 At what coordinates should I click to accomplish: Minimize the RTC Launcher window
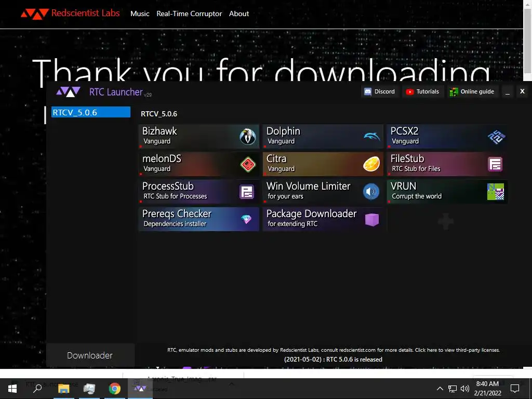507,91
